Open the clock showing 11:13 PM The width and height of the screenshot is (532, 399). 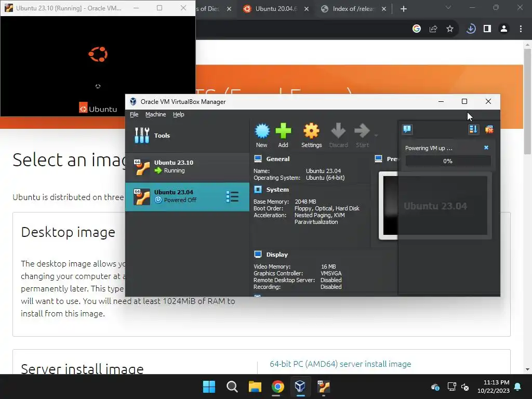point(494,387)
